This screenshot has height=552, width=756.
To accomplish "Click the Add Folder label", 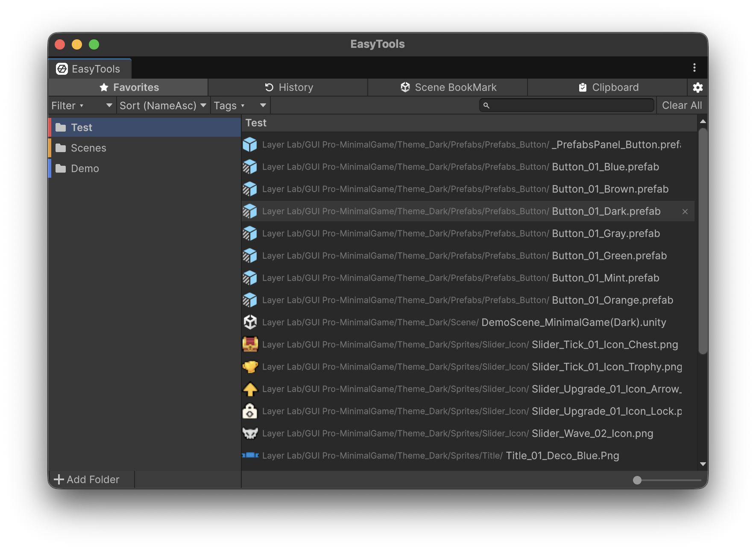I will click(x=93, y=479).
